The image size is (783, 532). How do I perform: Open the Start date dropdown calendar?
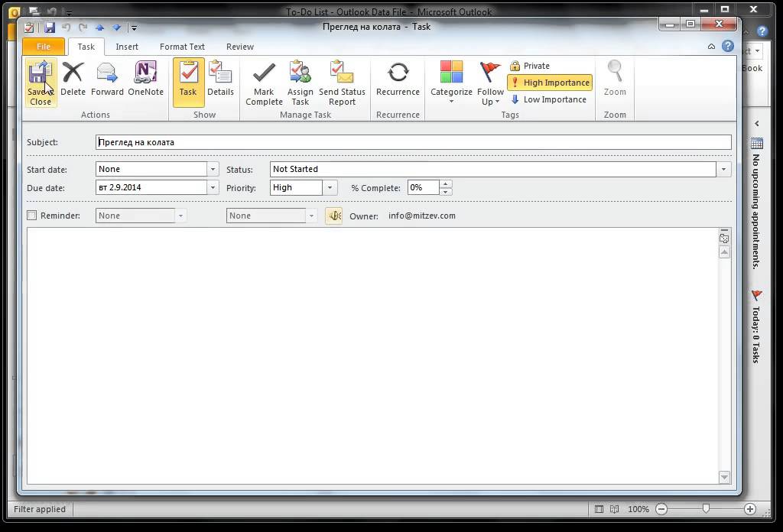[x=213, y=169]
